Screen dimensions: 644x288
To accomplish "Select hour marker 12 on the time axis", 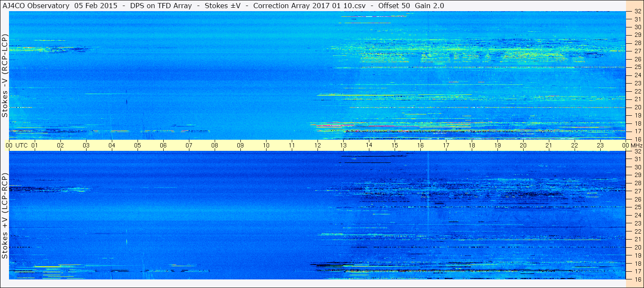I will coord(318,145).
